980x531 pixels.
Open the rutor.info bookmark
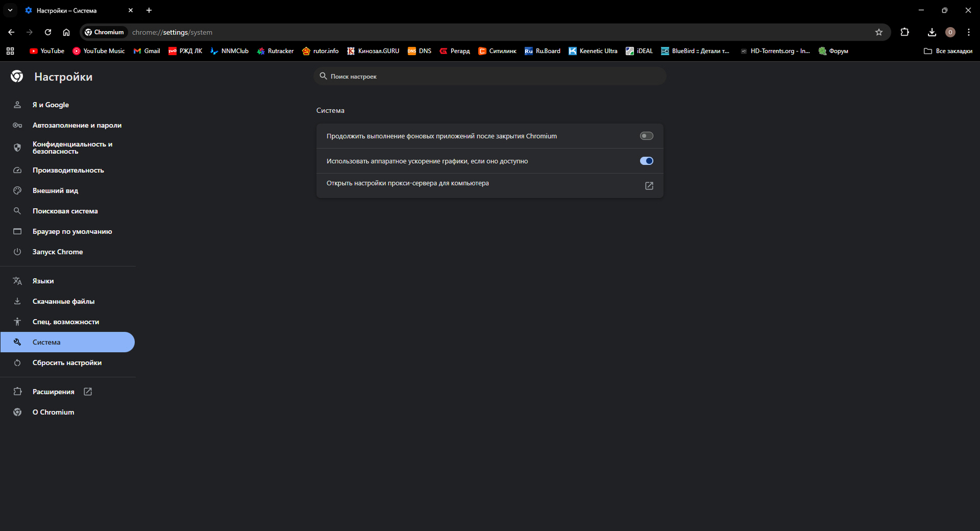point(321,51)
